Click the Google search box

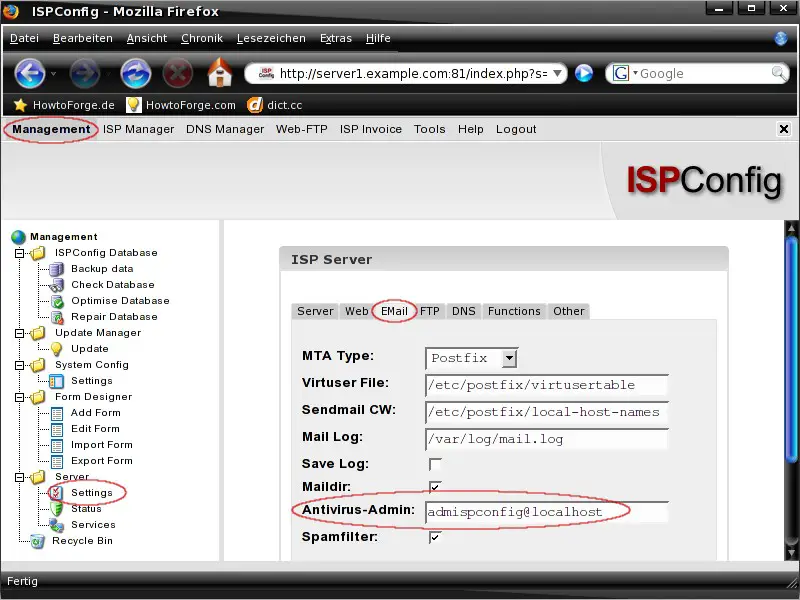click(704, 73)
